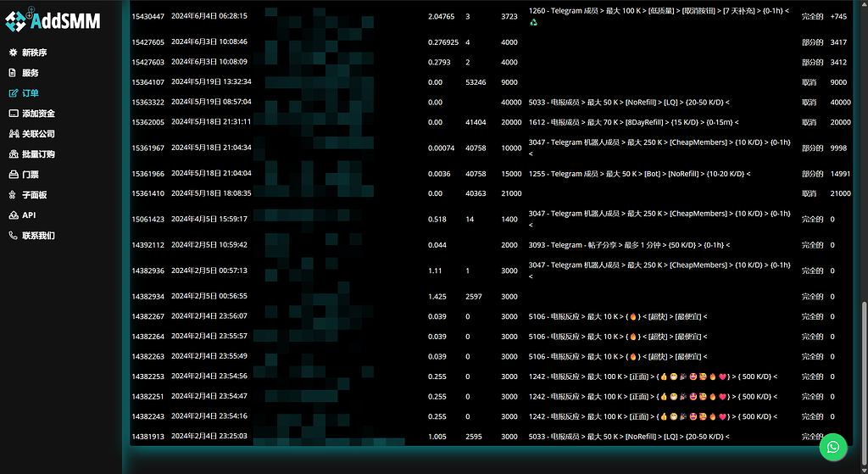The height and width of the screenshot is (474, 868).
Task: Click the green recycle icon in order 15430447
Action: coord(534,22)
